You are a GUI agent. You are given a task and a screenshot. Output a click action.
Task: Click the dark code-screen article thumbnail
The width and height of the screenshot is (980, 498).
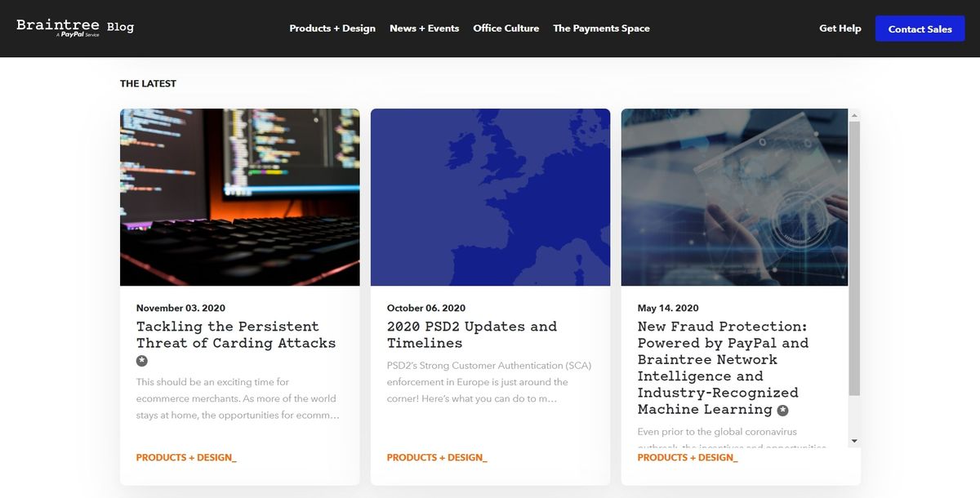click(239, 197)
